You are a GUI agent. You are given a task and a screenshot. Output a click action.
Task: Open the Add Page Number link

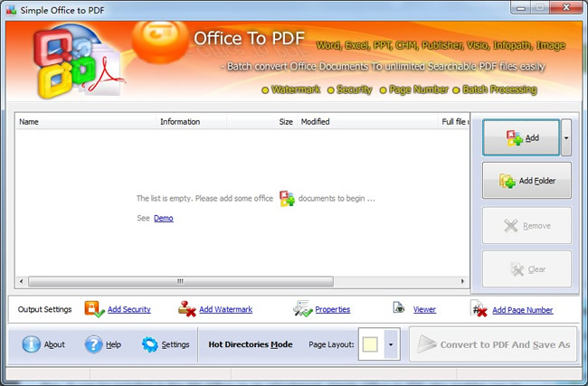[x=522, y=310]
